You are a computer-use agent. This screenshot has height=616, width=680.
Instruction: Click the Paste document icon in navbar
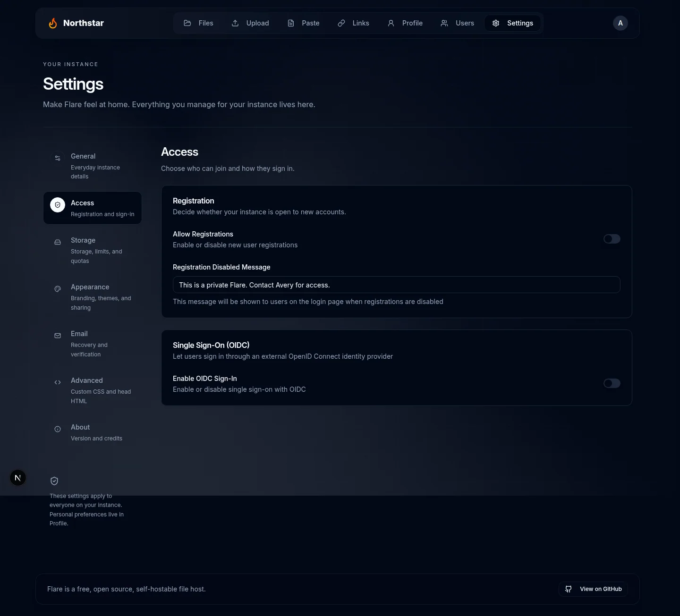(291, 23)
